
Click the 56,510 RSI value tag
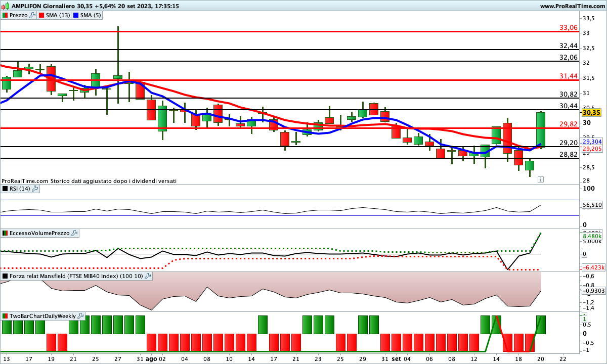click(x=592, y=205)
